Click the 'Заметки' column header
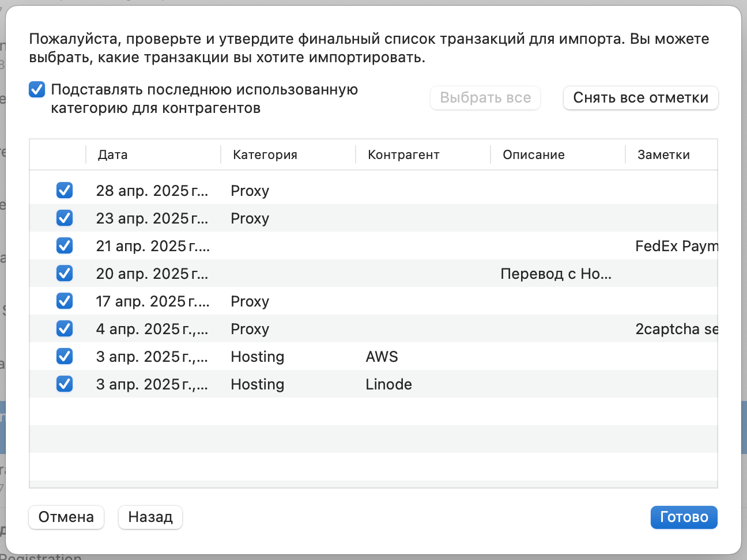The height and width of the screenshot is (560, 747). tap(671, 154)
